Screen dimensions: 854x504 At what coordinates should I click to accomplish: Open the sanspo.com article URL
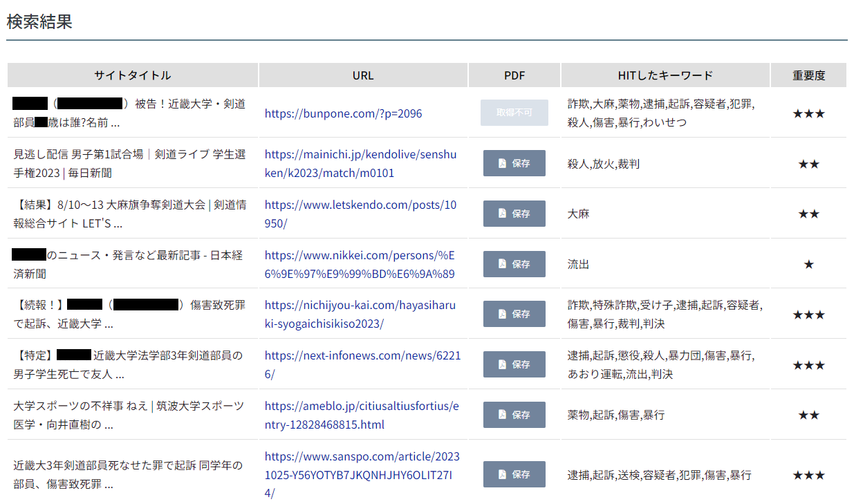pyautogui.click(x=362, y=474)
